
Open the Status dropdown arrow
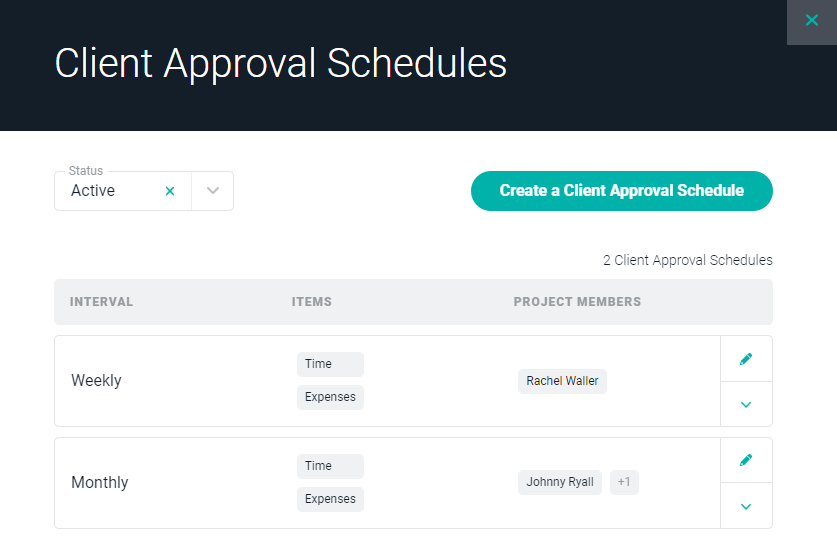pyautogui.click(x=212, y=191)
